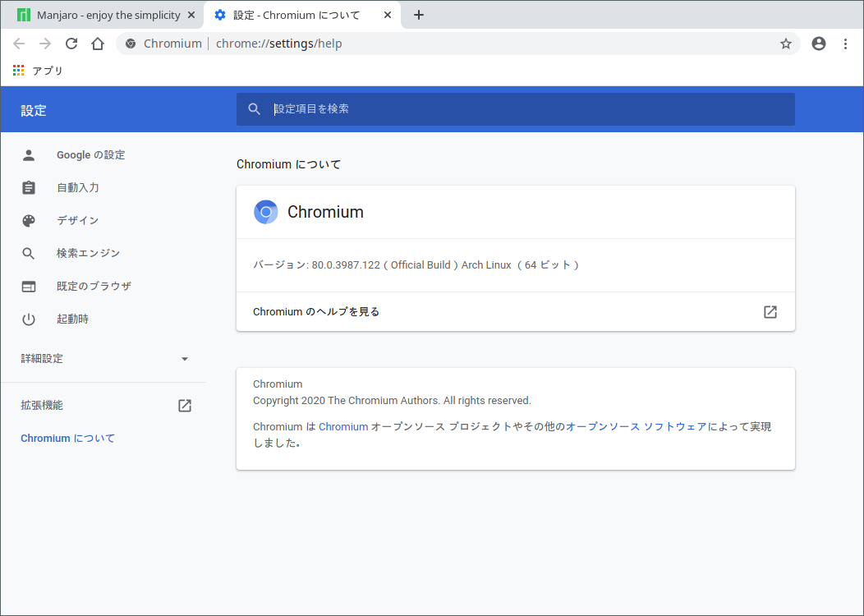This screenshot has width=864, height=616.
Task: Click the Copyright 2020 The Chromium Authors text
Action: (392, 401)
